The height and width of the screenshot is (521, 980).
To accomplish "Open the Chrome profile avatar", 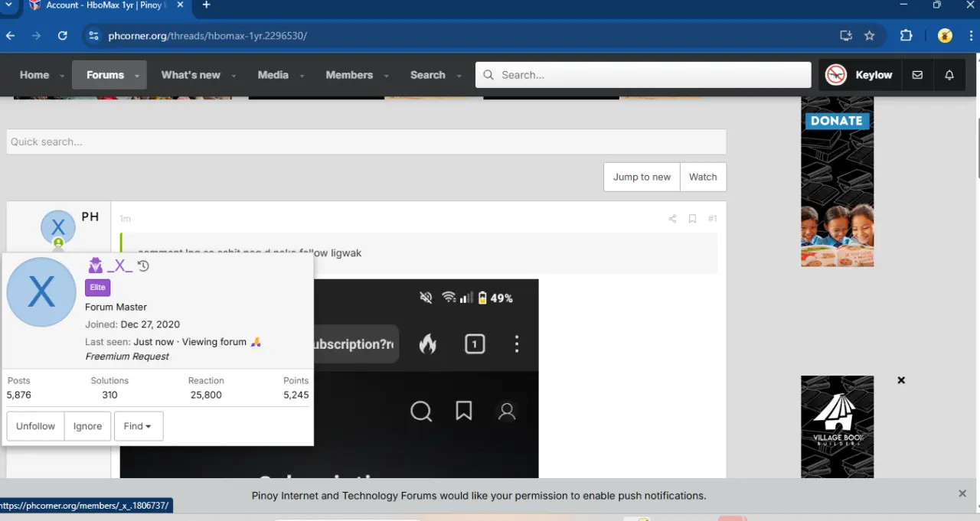I will pos(945,36).
